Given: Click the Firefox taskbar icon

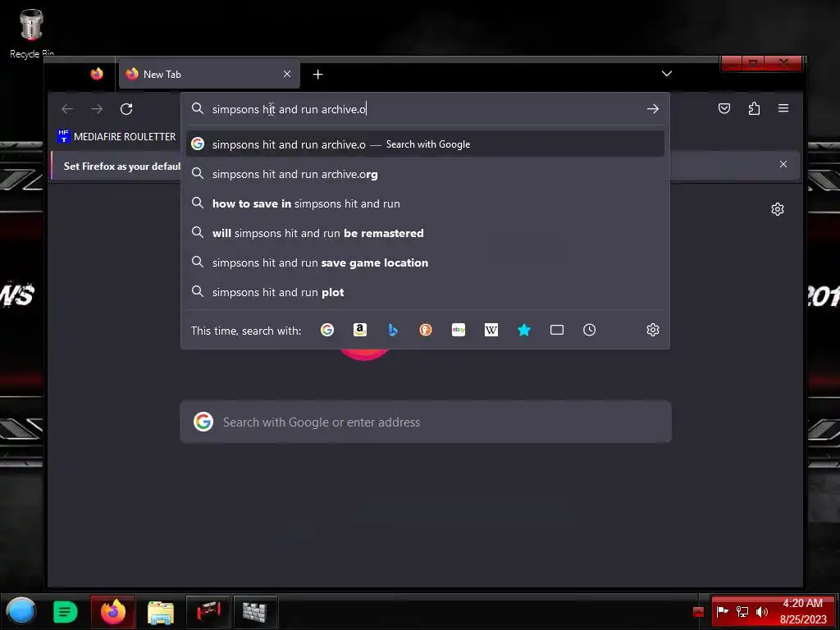Looking at the screenshot, I should click(113, 612).
